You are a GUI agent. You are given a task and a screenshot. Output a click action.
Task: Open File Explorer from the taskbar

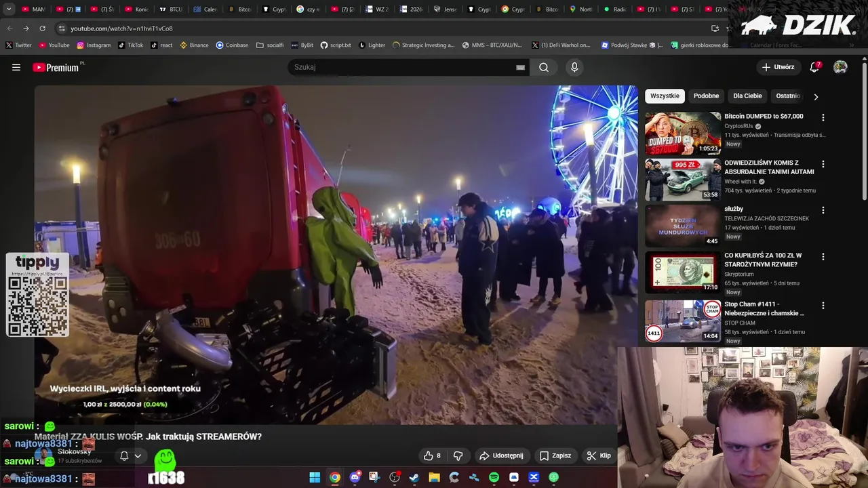(x=434, y=477)
